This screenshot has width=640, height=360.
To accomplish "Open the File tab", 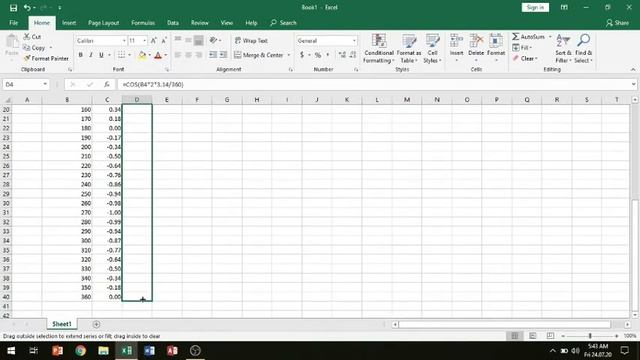I will (13, 23).
